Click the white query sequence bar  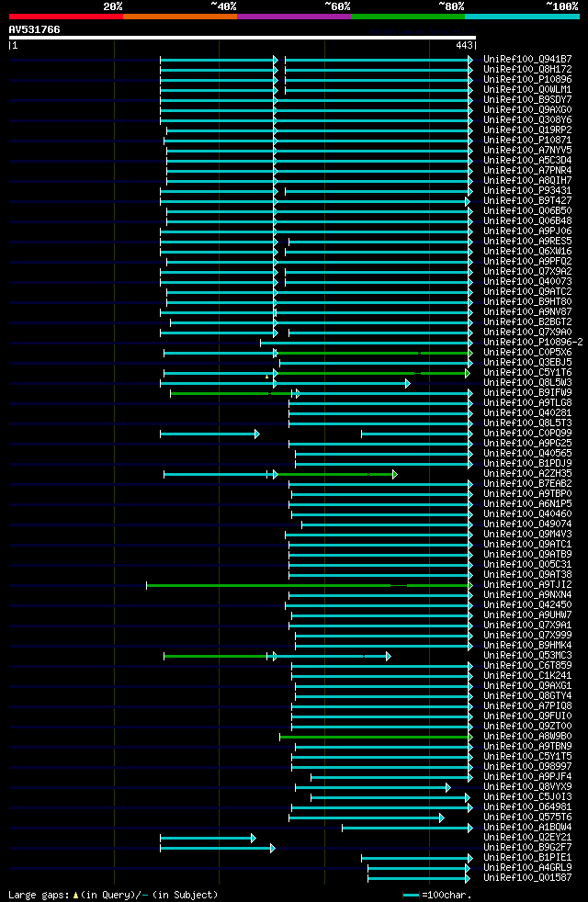(243, 38)
